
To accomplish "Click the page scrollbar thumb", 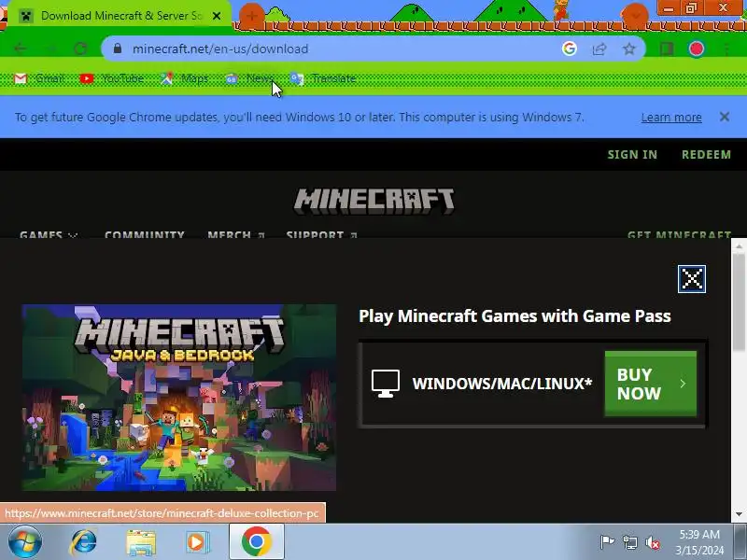I will [x=739, y=302].
